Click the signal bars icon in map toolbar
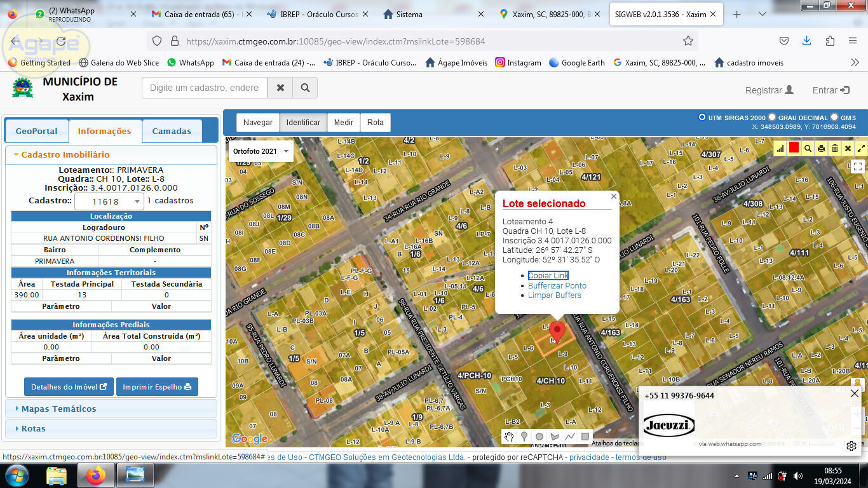 [x=780, y=148]
